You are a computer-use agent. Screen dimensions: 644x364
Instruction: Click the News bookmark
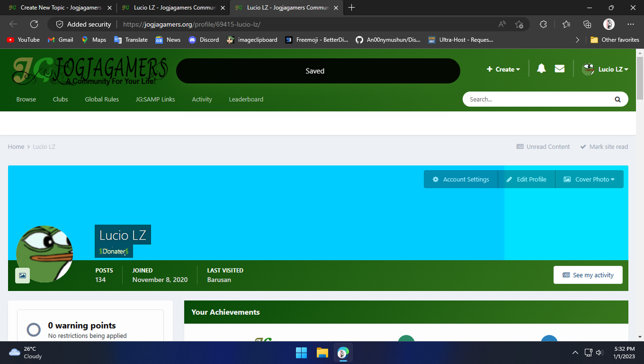coord(168,40)
